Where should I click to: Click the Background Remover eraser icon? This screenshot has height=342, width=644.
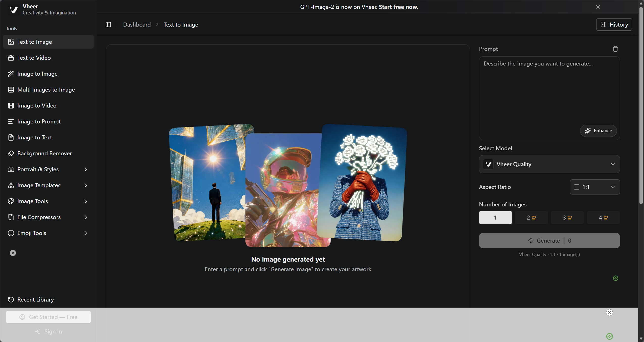click(x=11, y=153)
